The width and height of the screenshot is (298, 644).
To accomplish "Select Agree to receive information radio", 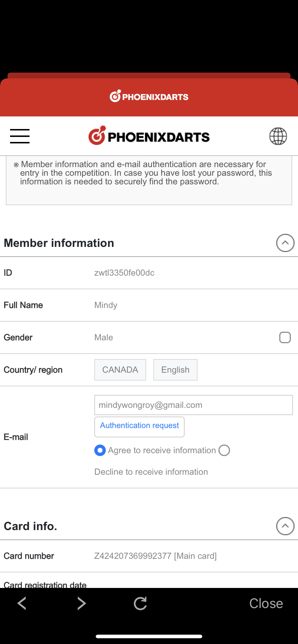I will [100, 450].
